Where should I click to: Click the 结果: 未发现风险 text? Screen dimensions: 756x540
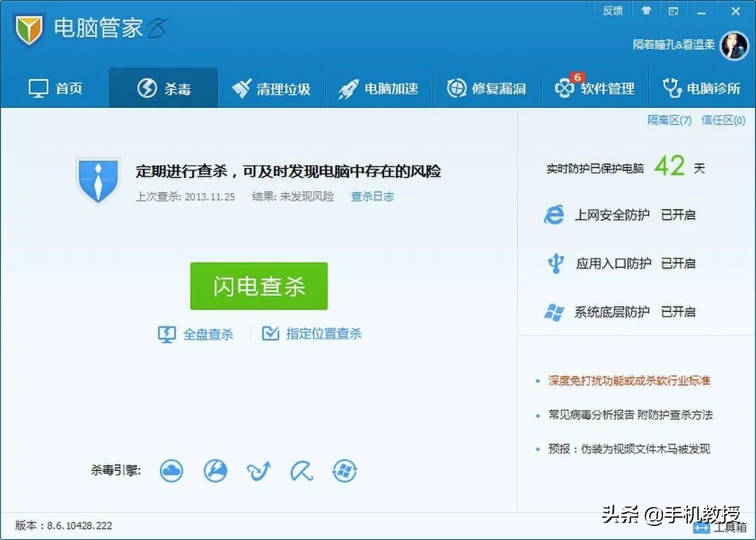[293, 196]
